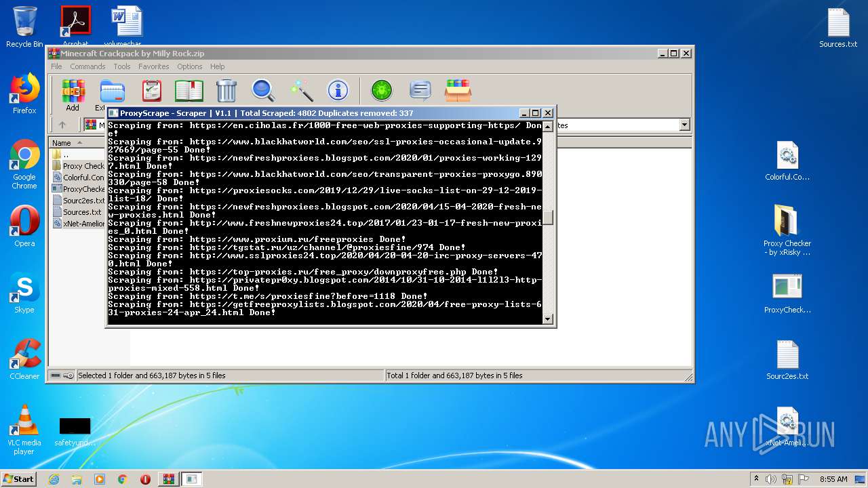Click the Find magnifier toolbar icon
868x488 pixels.
click(263, 90)
